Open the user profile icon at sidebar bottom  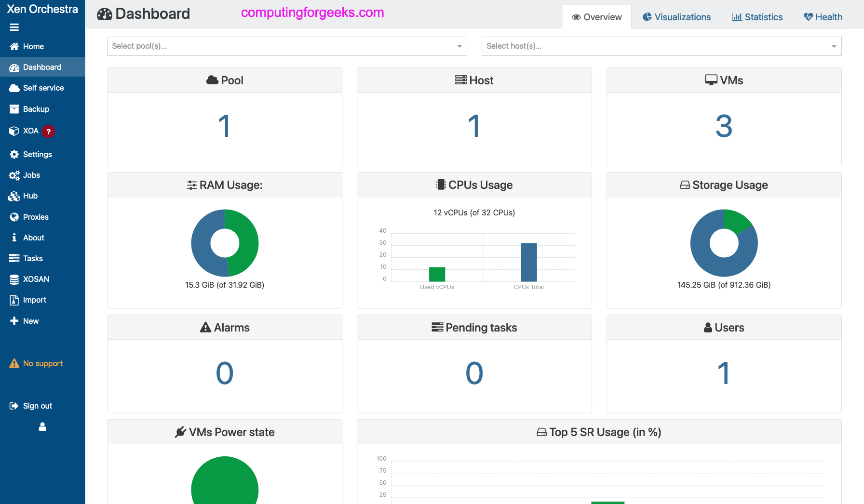point(42,427)
